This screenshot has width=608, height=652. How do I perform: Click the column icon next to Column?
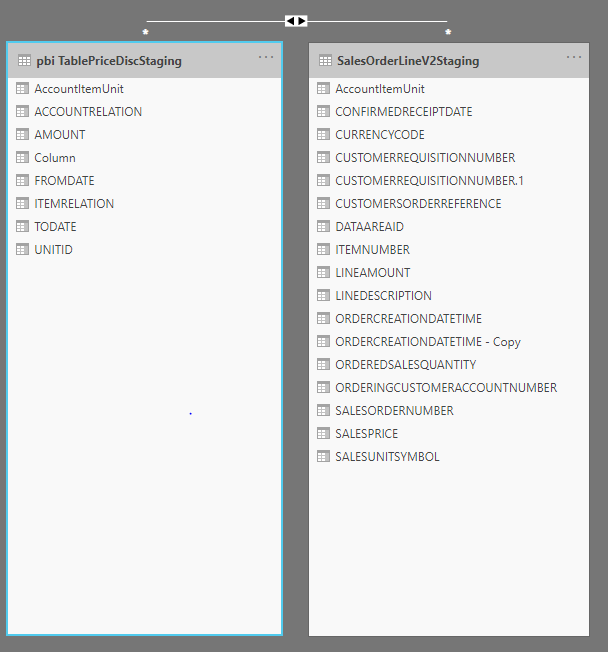tap(22, 157)
